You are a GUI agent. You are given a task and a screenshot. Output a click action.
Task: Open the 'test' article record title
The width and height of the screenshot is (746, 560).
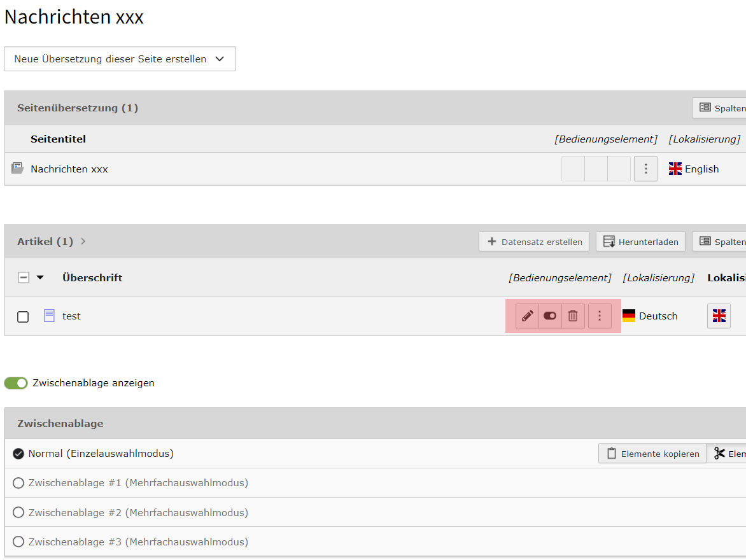click(x=71, y=316)
